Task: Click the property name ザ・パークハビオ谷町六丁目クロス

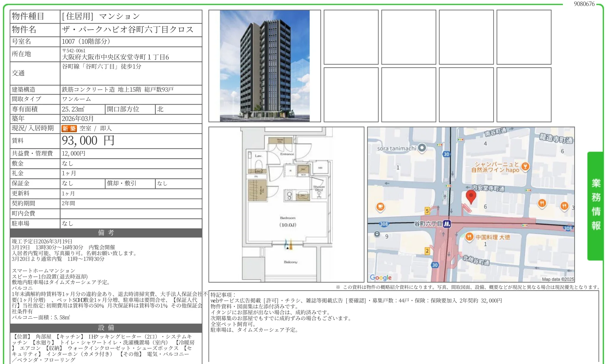Action: click(128, 30)
